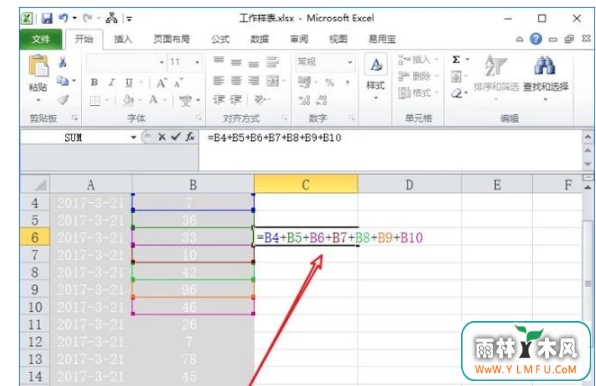Click the Increase Font Size icon
This screenshot has height=386, width=596.
point(161,82)
